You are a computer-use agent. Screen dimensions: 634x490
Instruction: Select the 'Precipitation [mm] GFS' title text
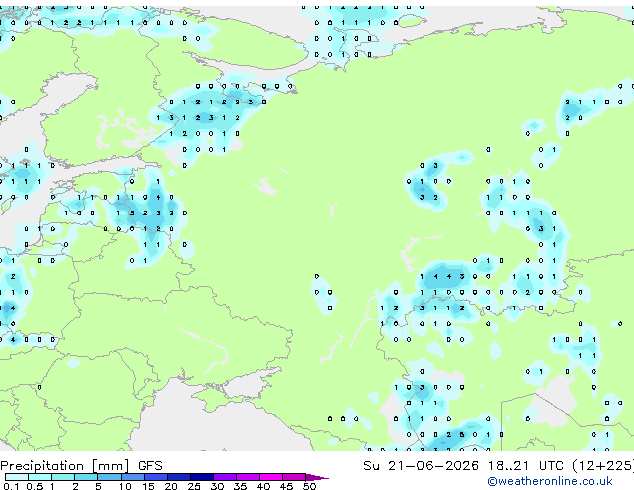(81, 466)
